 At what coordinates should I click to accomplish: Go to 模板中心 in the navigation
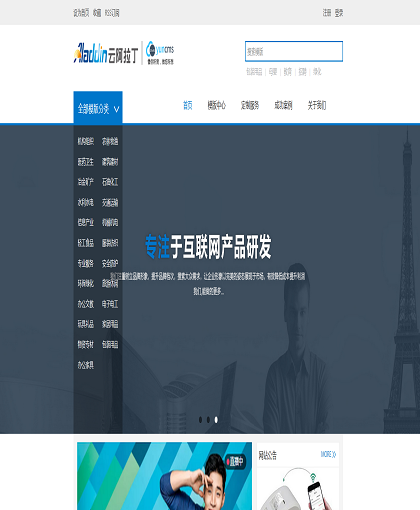[x=216, y=106]
